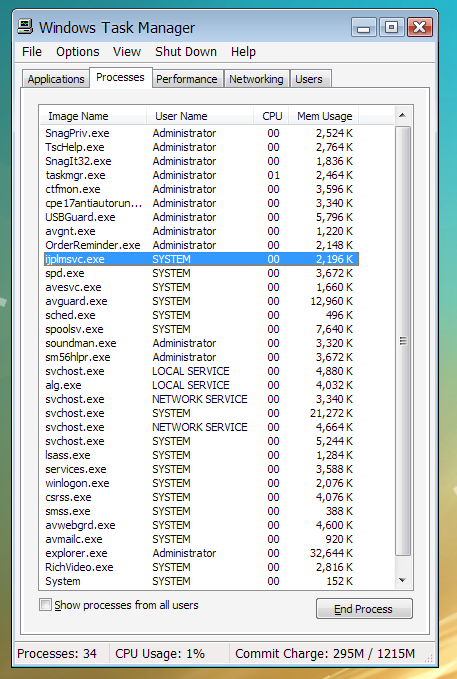Open the File menu
This screenshot has width=457, height=679.
(x=32, y=52)
